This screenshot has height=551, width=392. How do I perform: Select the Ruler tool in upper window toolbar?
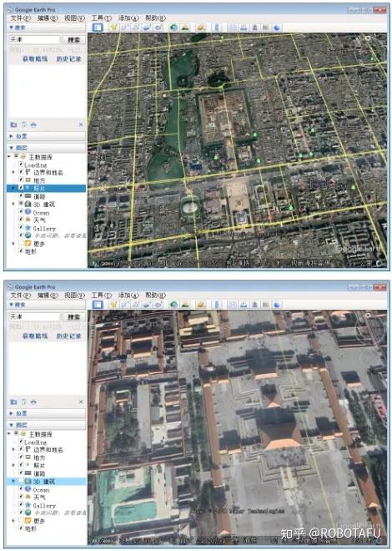pyautogui.click(x=217, y=28)
